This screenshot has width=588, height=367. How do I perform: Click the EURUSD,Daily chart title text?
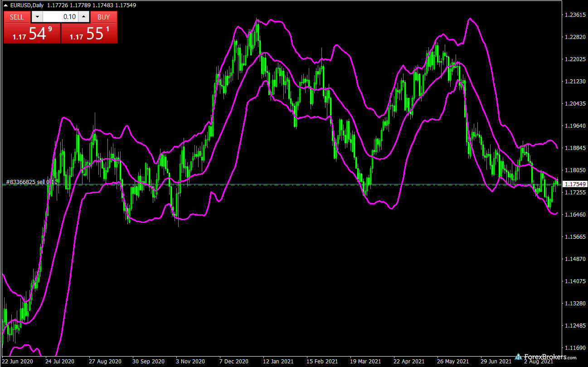pos(28,5)
